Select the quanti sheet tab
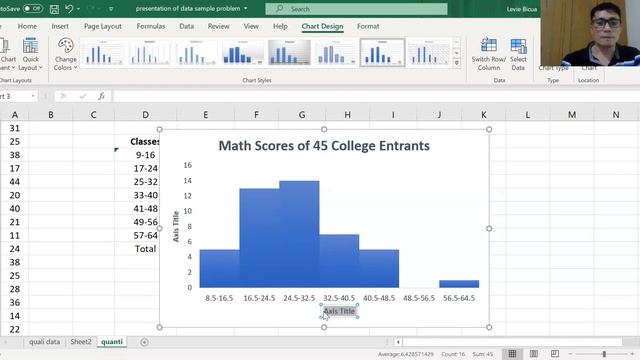Image resolution: width=640 pixels, height=360 pixels. click(112, 342)
